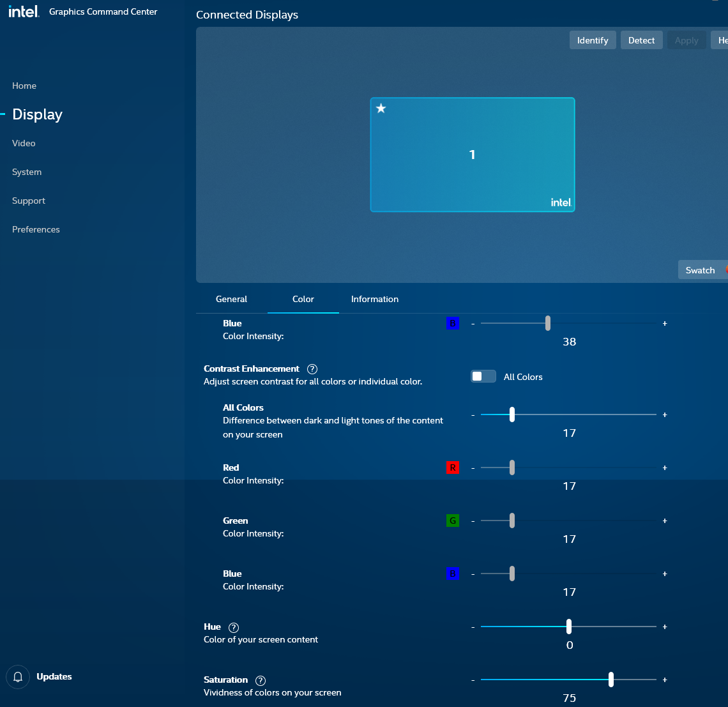Click the green G contrast color swatch
The height and width of the screenshot is (707, 728).
(453, 521)
